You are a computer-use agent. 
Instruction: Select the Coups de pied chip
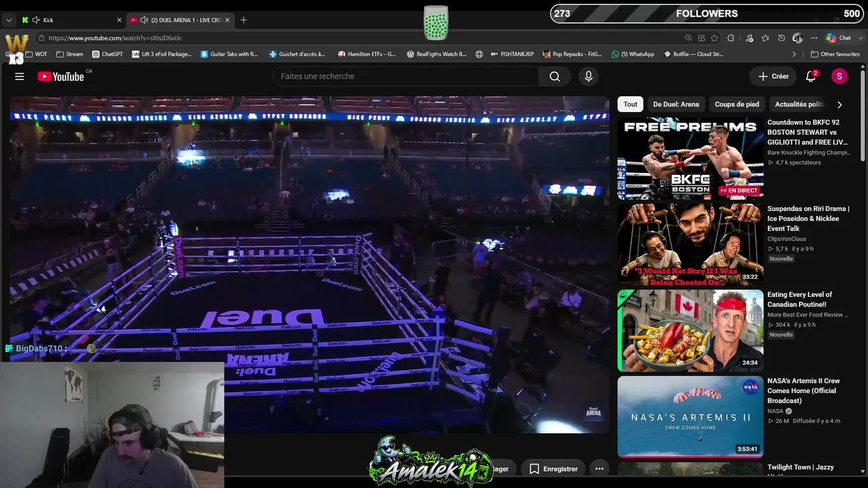pyautogui.click(x=737, y=104)
